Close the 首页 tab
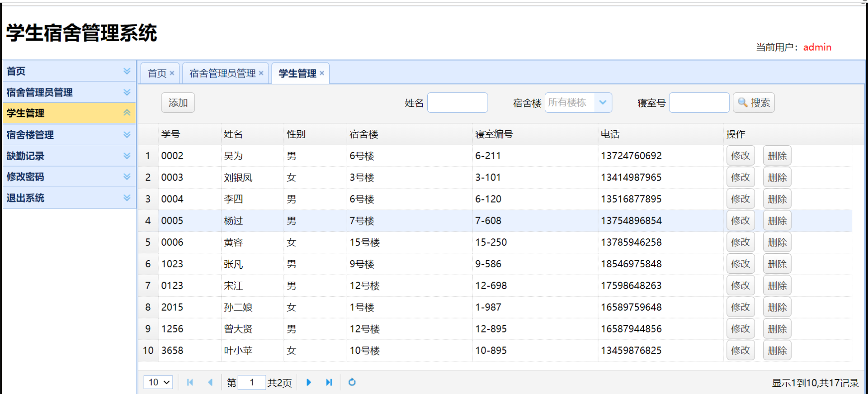 (172, 73)
